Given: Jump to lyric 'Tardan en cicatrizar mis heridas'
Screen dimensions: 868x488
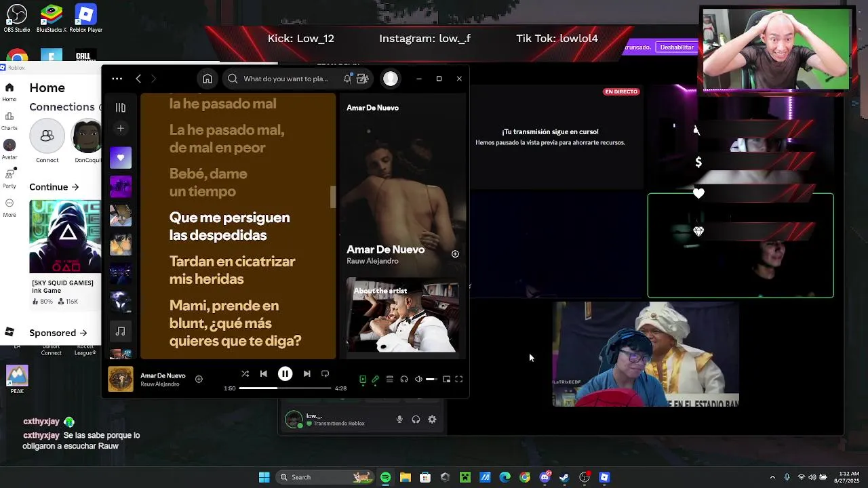Looking at the screenshot, I should point(232,270).
